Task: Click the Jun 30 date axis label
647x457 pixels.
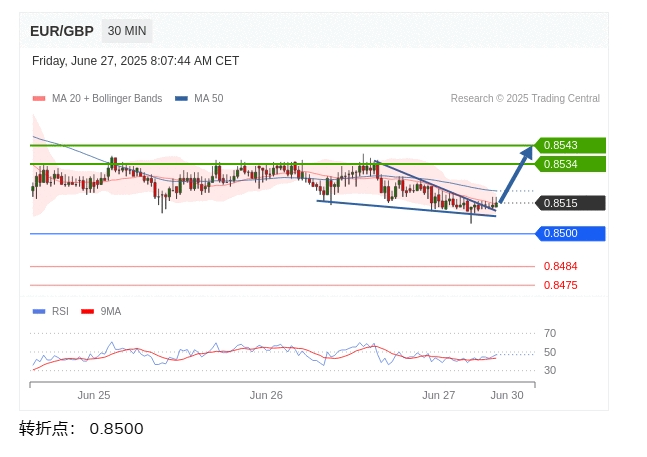Action: [507, 396]
